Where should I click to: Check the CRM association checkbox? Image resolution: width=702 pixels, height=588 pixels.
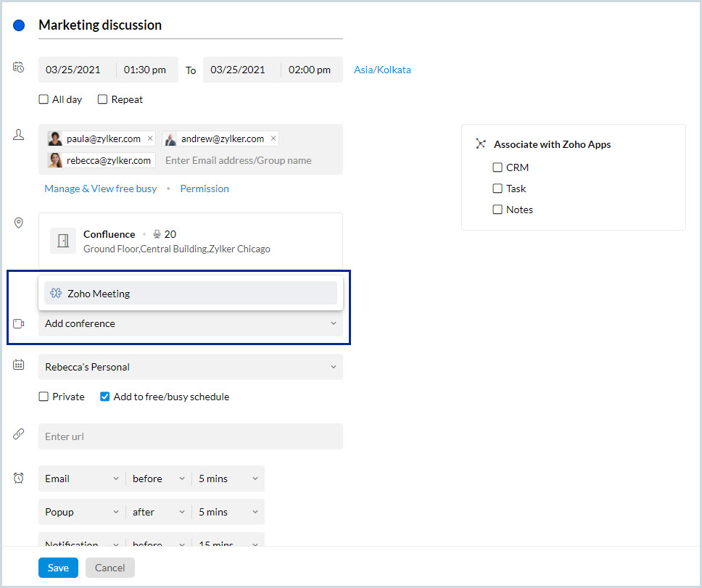[497, 167]
